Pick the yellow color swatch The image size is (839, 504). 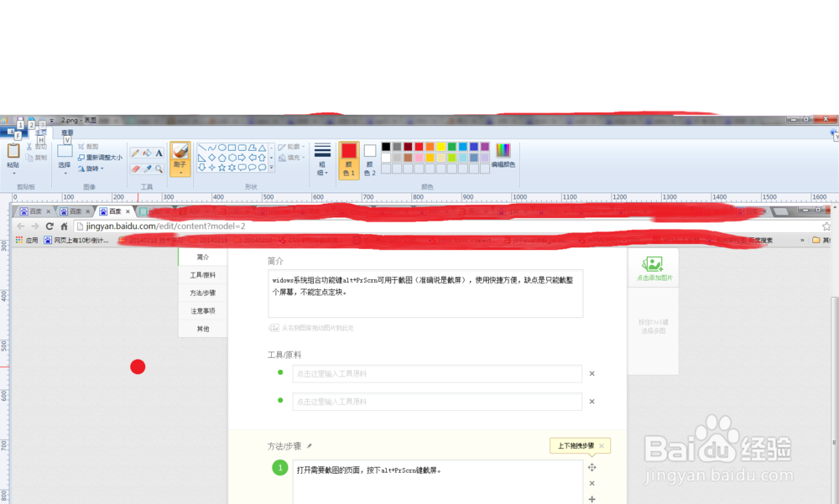click(441, 147)
